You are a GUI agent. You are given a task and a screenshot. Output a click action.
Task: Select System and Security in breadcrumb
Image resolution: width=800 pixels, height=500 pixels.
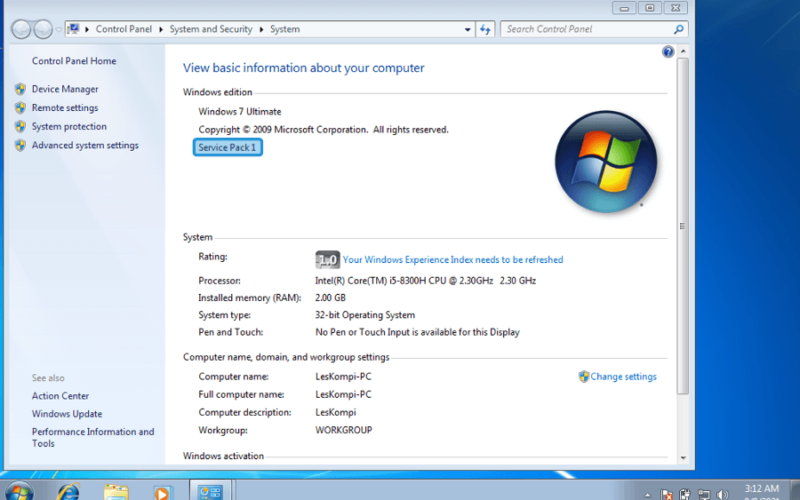(x=211, y=29)
